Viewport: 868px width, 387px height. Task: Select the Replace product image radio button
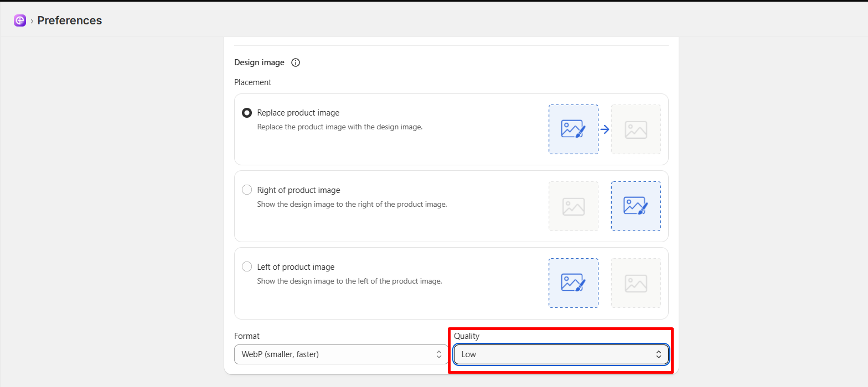coord(247,113)
